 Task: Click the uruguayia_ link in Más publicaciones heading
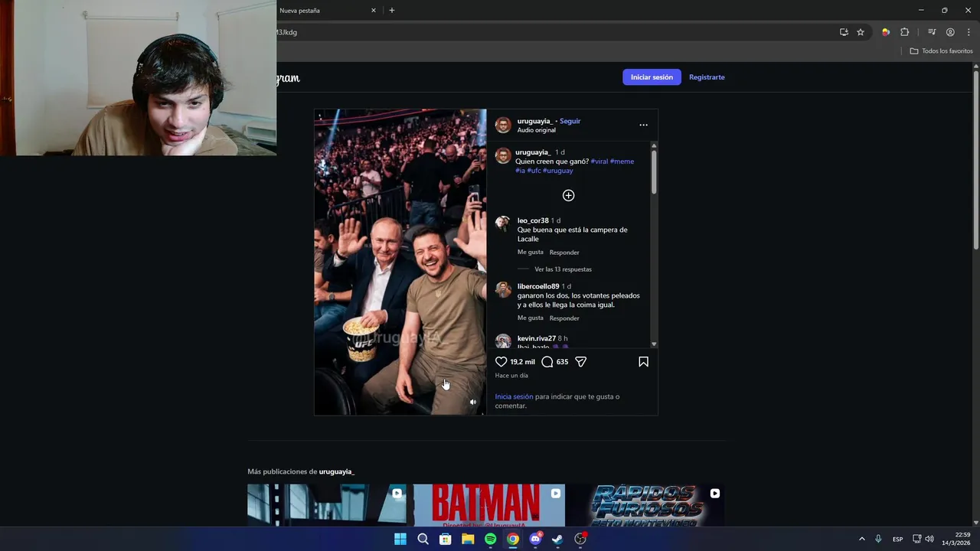337,471
